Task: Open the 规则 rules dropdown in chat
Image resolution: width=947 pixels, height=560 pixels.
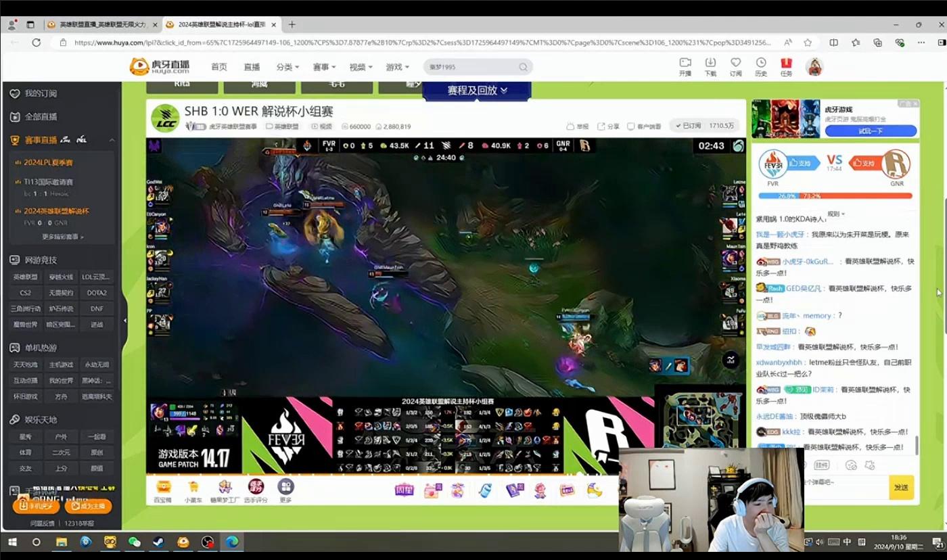Action: (x=836, y=214)
